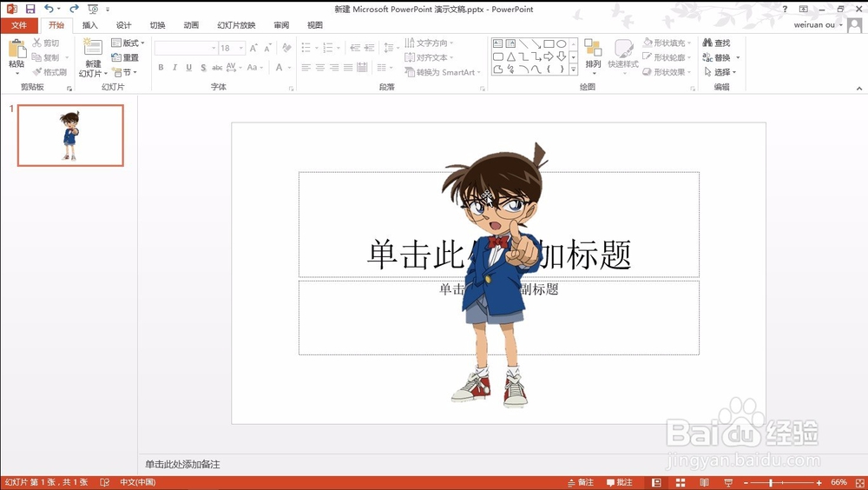Select the isosceles triangle shape
Image resolution: width=868 pixels, height=490 pixels.
coord(510,56)
